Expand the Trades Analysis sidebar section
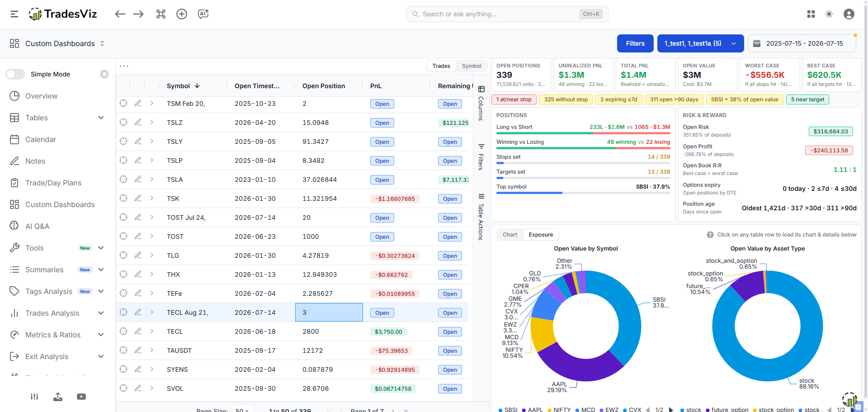Viewport: 868px width, 412px height. [x=101, y=313]
